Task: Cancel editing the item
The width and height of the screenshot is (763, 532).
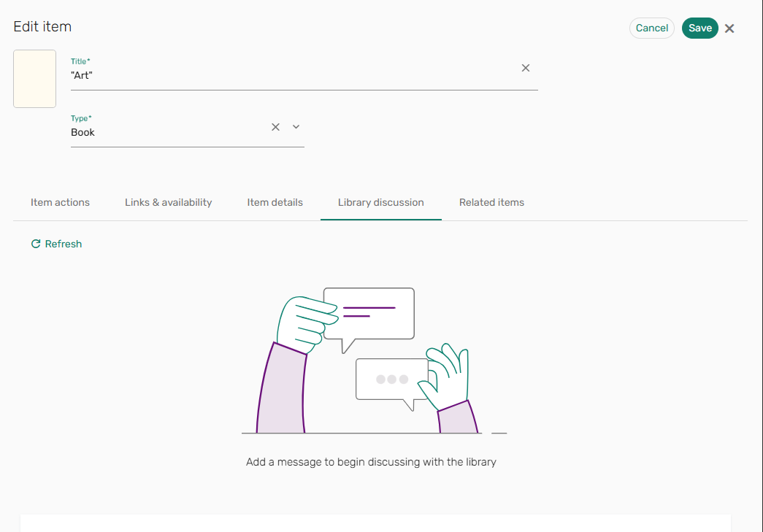Action: 652,28
